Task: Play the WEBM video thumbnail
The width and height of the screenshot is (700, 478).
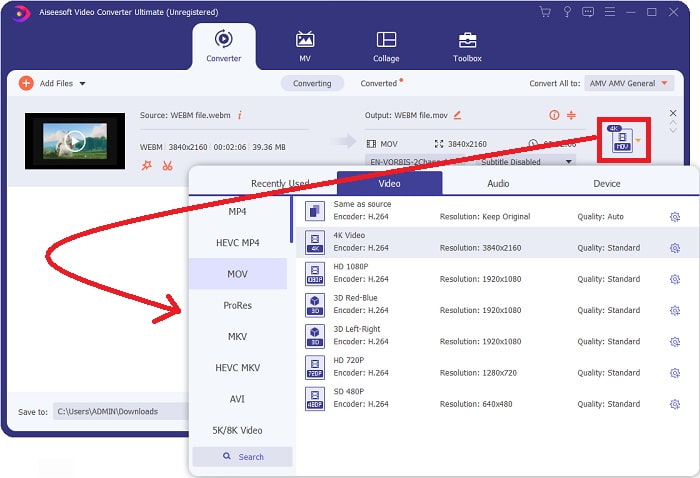Action: [75, 141]
